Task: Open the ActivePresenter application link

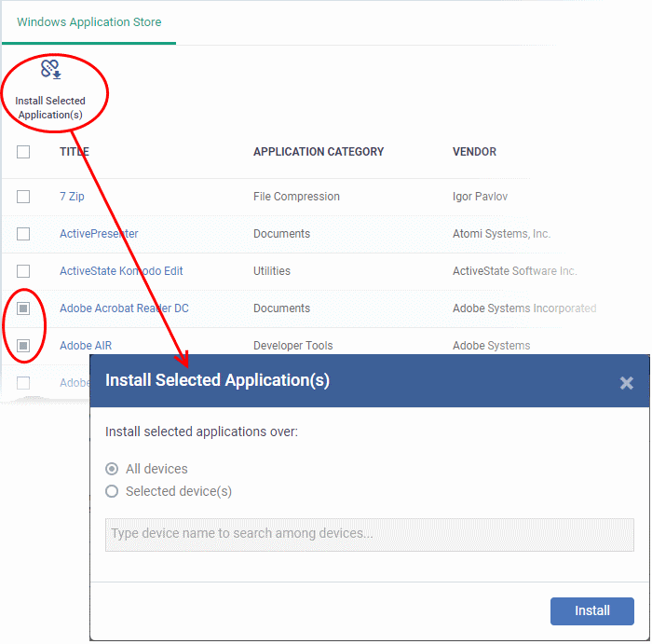Action: [x=99, y=234]
